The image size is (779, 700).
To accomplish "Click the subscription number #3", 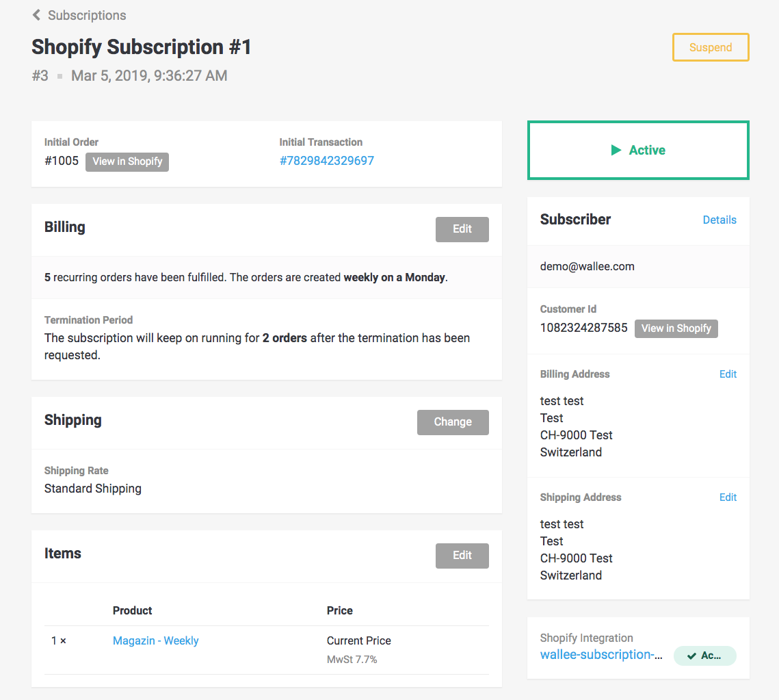I will 40,75.
